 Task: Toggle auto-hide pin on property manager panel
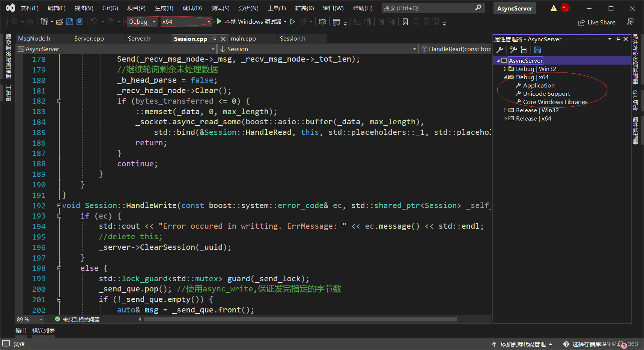pyautogui.click(x=618, y=39)
